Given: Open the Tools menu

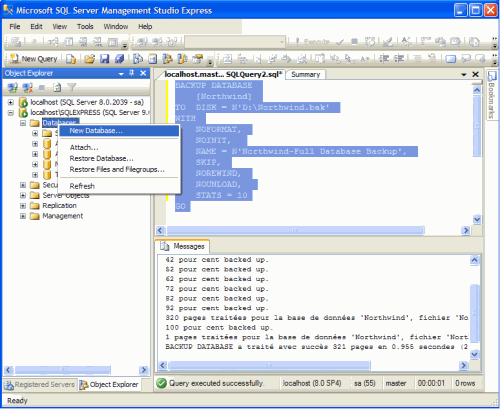Looking at the screenshot, I should 85,27.
